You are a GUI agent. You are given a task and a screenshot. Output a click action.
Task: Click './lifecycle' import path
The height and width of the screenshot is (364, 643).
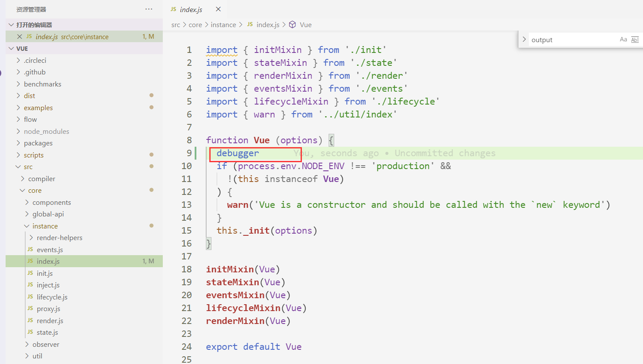click(406, 102)
